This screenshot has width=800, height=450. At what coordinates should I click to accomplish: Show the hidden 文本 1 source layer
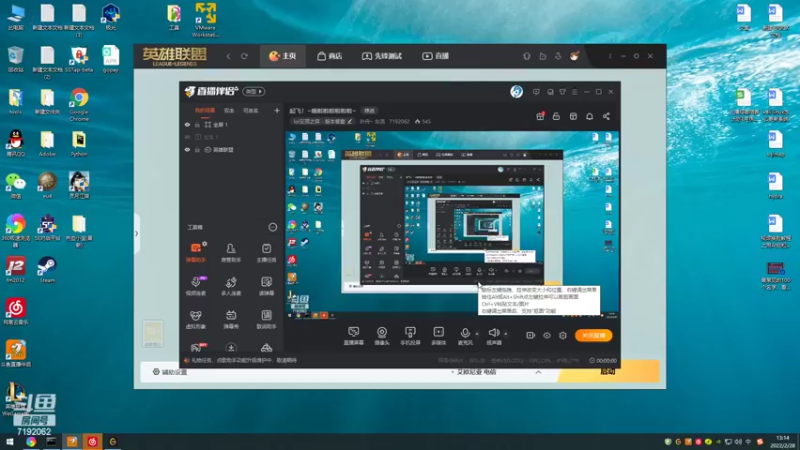pos(187,137)
